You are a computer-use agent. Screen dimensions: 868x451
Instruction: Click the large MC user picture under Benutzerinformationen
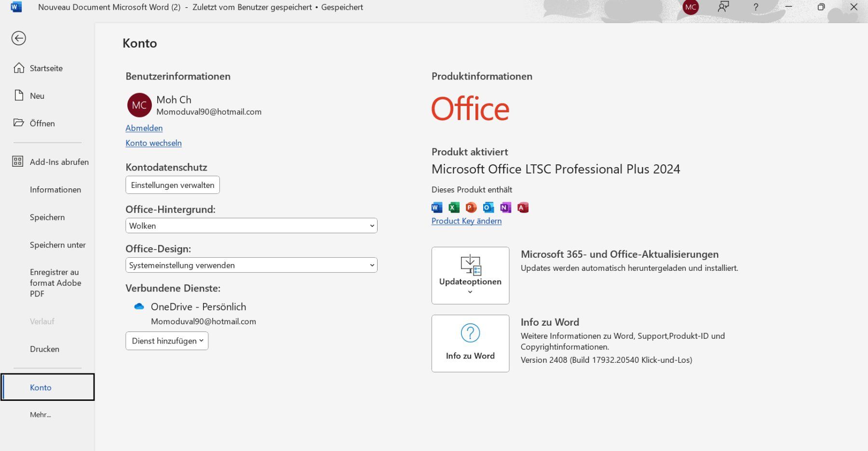(139, 105)
